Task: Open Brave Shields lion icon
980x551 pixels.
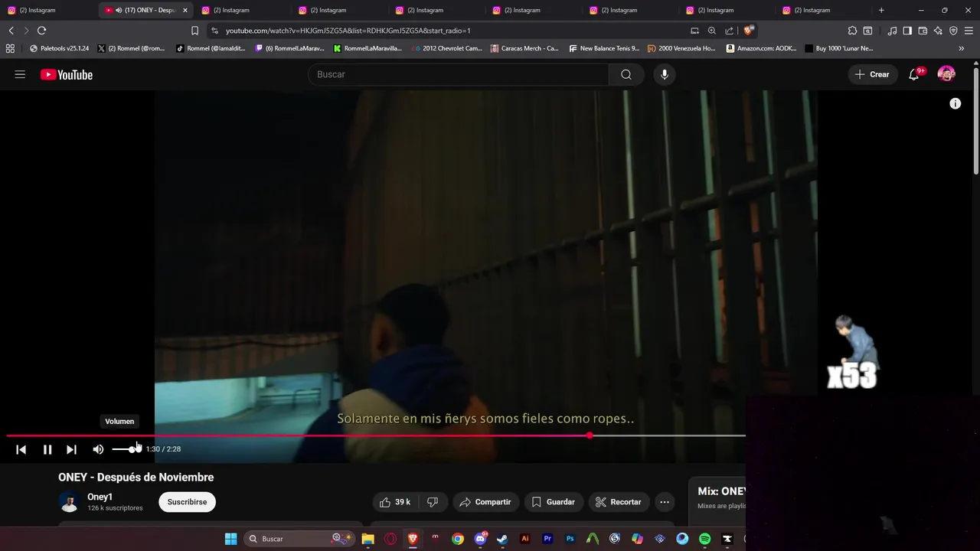Action: tap(748, 31)
